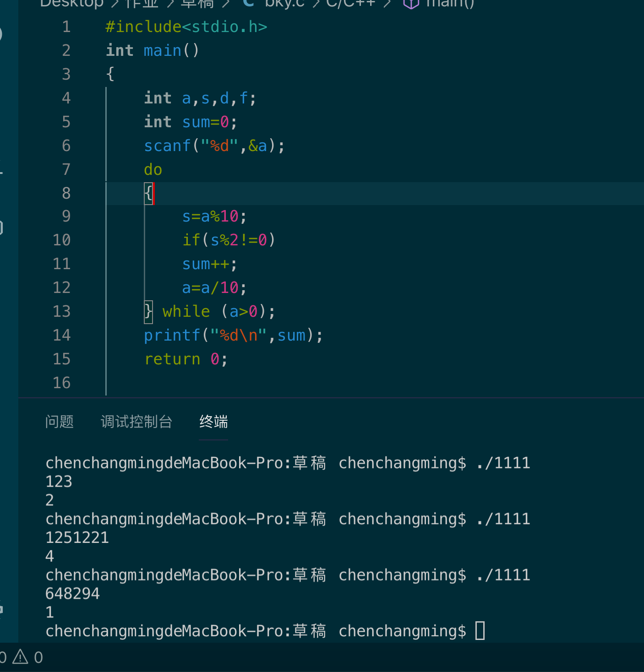Switch to the 调试控制台 debug console tab
644x672 pixels.
coord(136,422)
